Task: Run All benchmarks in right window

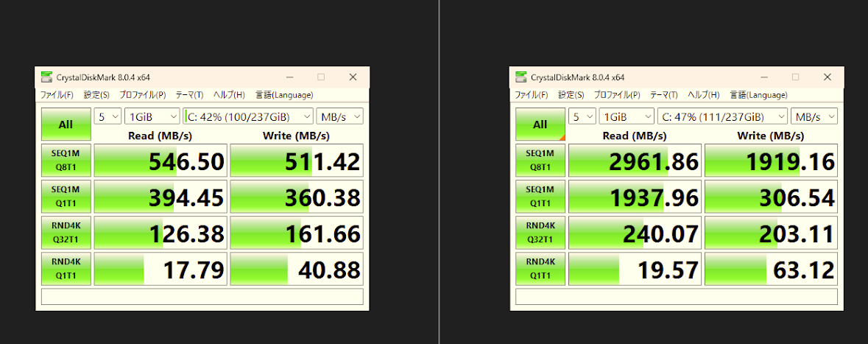Action: point(540,124)
